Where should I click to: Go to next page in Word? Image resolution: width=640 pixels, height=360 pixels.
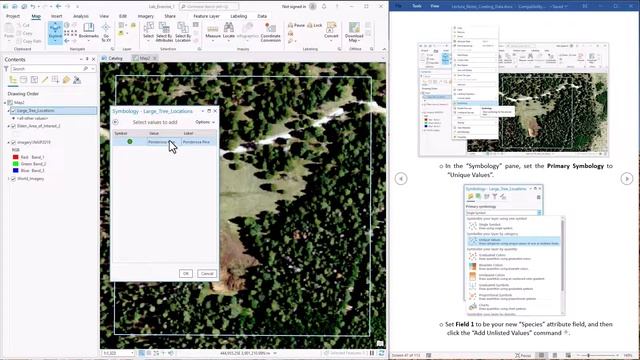pyautogui.click(x=627, y=178)
